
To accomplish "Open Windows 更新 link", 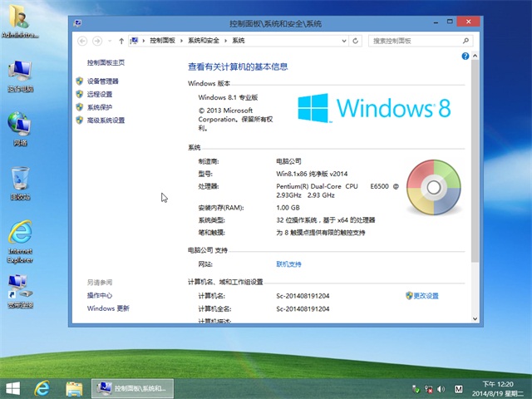I will (x=108, y=308).
